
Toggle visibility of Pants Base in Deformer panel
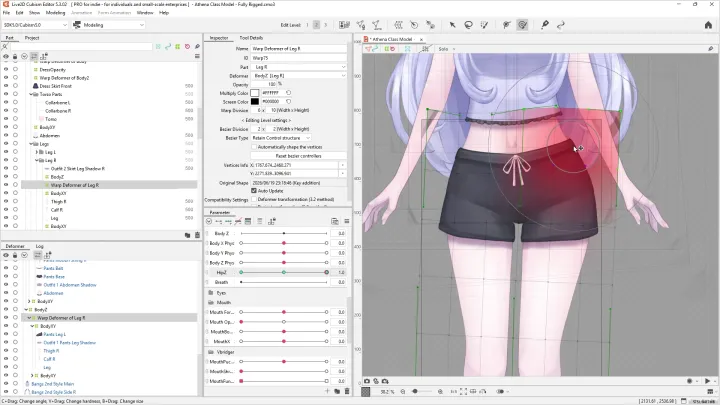coord(6,276)
